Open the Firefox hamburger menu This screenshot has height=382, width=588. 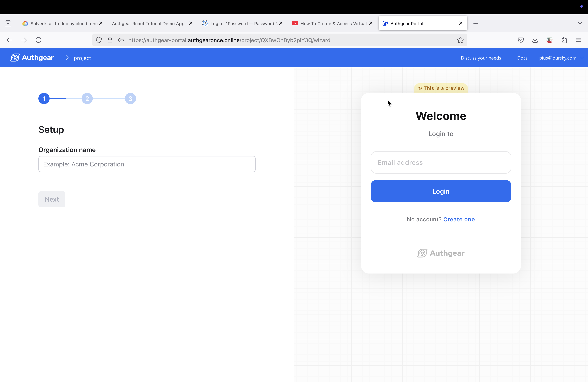tap(578, 40)
